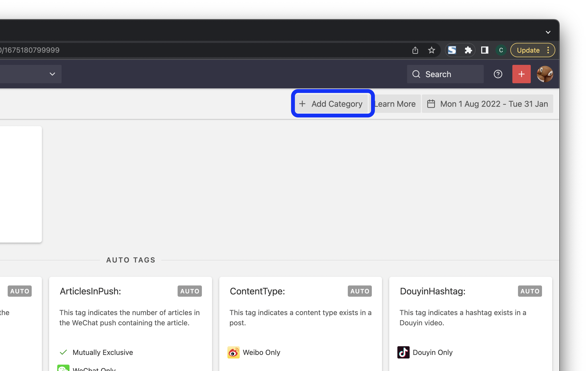This screenshot has width=588, height=371.
Task: Expand the browser Chrome menu chevron
Action: [x=548, y=32]
